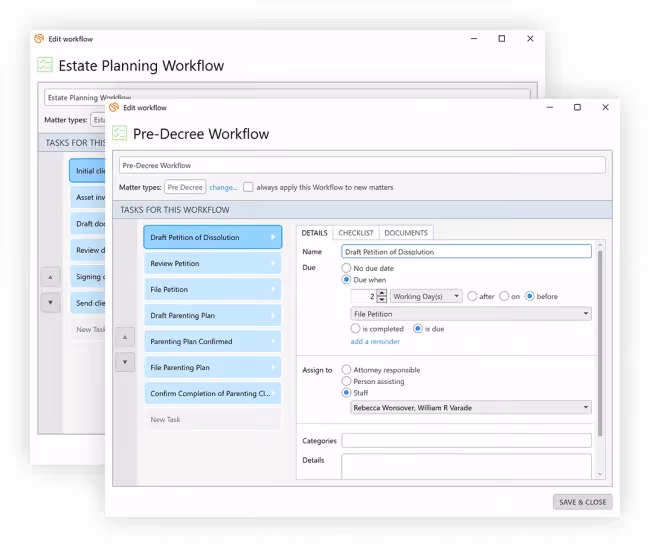Click the add a reminder link
This screenshot has width=650, height=547.
(x=375, y=341)
